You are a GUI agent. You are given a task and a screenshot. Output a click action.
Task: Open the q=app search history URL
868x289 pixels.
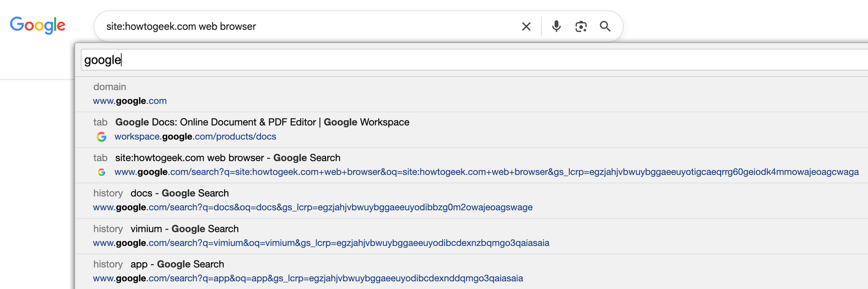(x=308, y=278)
